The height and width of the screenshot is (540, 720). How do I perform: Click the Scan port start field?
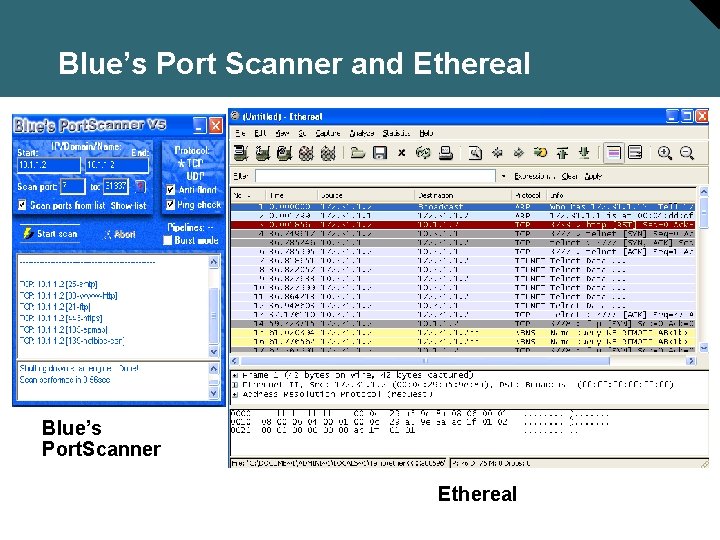point(73,186)
